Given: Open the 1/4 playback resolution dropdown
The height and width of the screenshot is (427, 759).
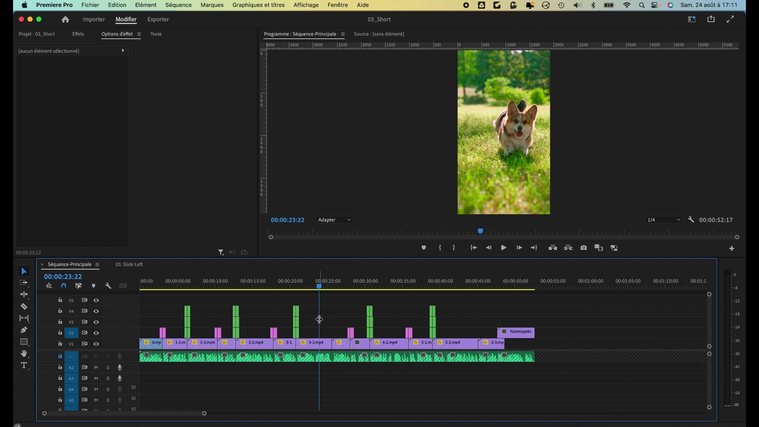Looking at the screenshot, I should 662,220.
